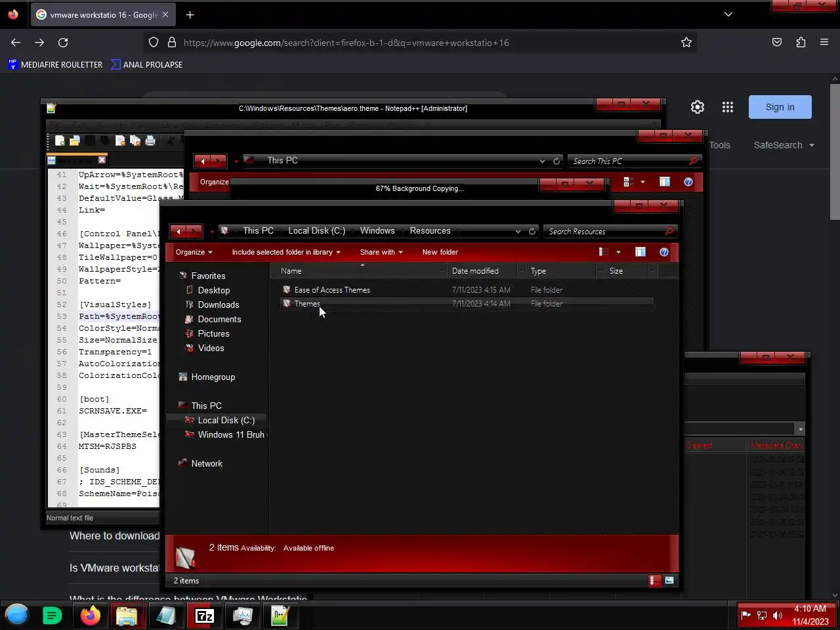Toggle preview pane in This PC window
Screen dimensions: 840x630
point(665,182)
